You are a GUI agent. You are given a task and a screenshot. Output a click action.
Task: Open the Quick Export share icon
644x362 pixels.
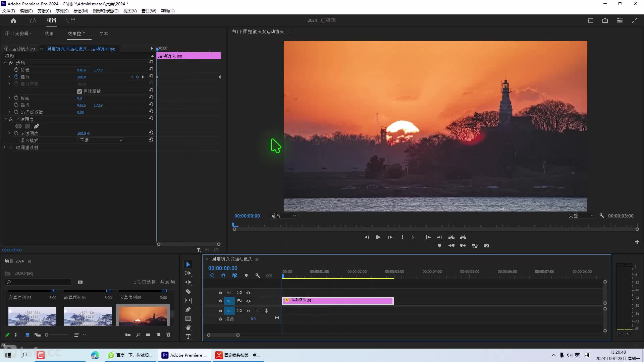[605, 20]
